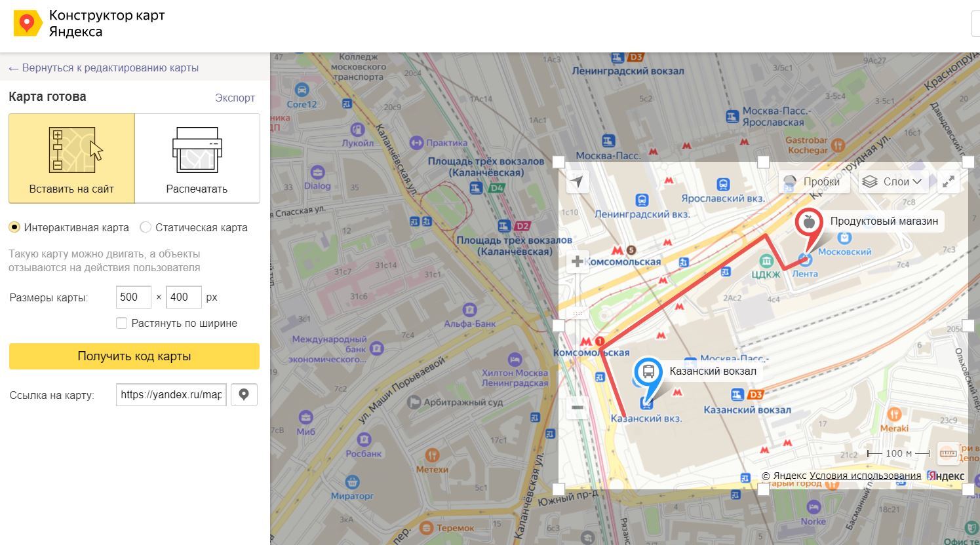Zoom in with the plus button
Screen dimensions: 980x545
click(578, 262)
